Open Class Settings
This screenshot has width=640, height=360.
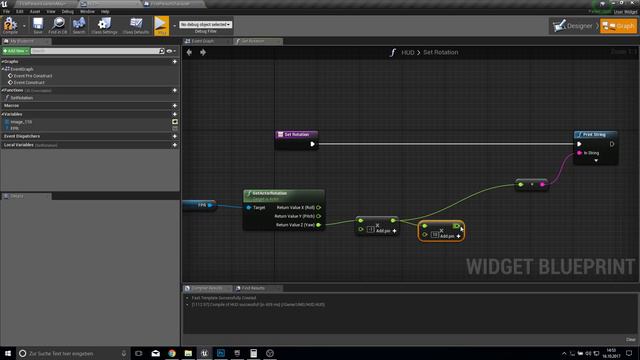click(x=104, y=25)
